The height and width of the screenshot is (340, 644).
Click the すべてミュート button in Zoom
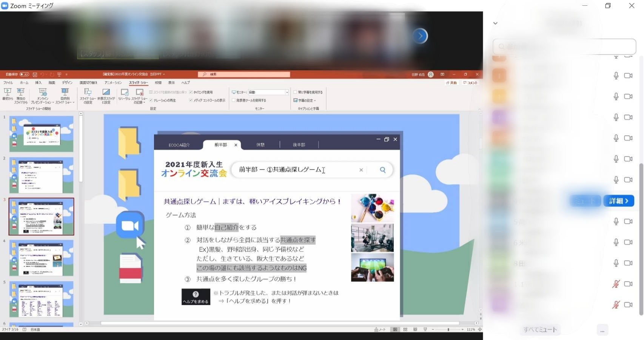point(540,329)
